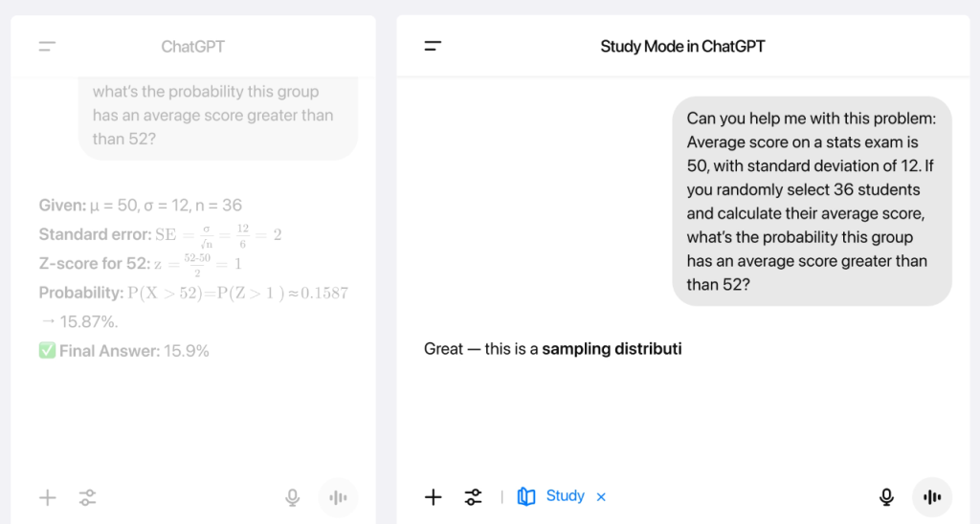Open sidebar menu in ChatGPT panel
Screen dimensions: 980x524
tap(47, 46)
